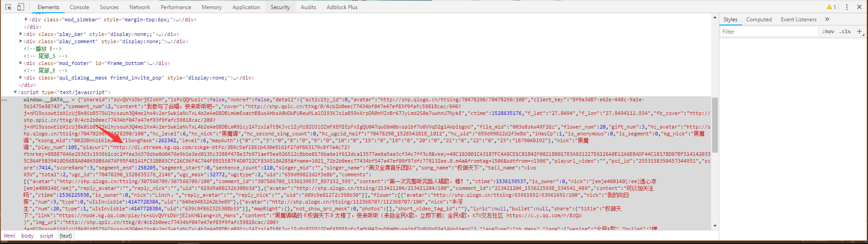The image size is (868, 244).
Task: Click the ellipsis beside the selected script line
Action: [x=5, y=100]
